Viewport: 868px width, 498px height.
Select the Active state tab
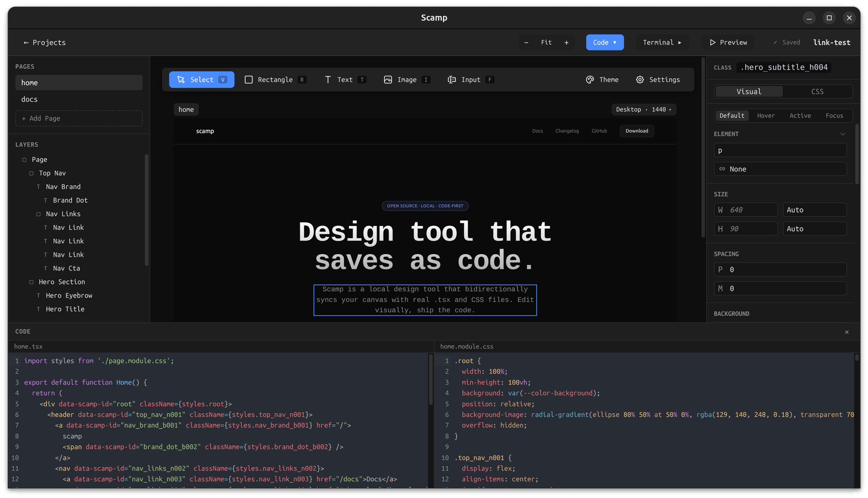click(x=800, y=116)
